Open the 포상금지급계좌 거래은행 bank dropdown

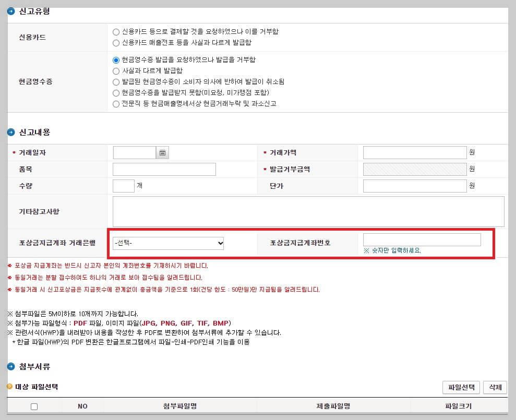(168, 243)
